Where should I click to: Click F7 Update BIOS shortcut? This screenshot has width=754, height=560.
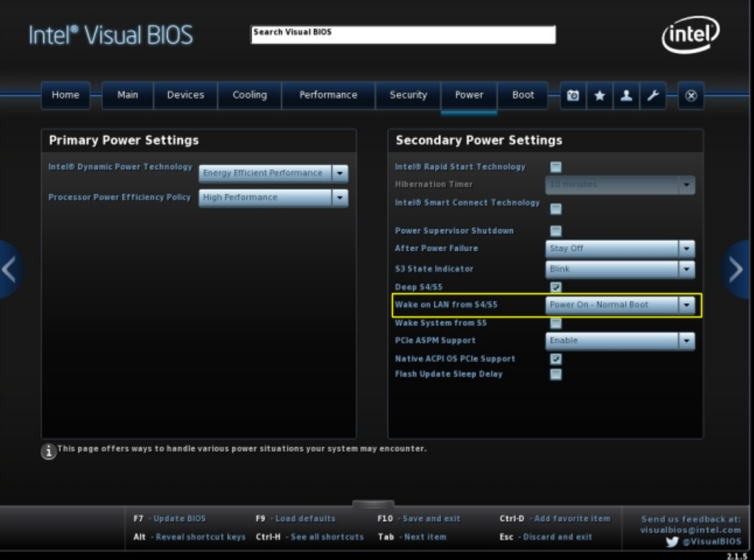point(169,518)
